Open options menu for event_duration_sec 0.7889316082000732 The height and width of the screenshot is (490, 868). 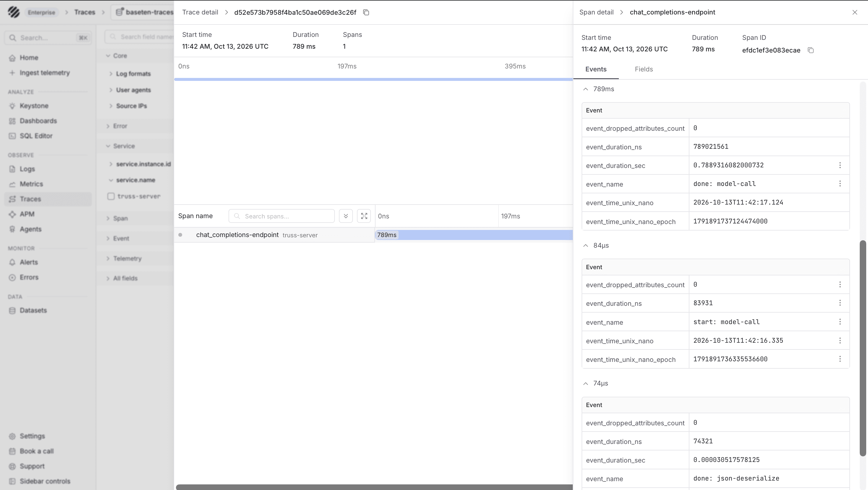[x=840, y=165]
